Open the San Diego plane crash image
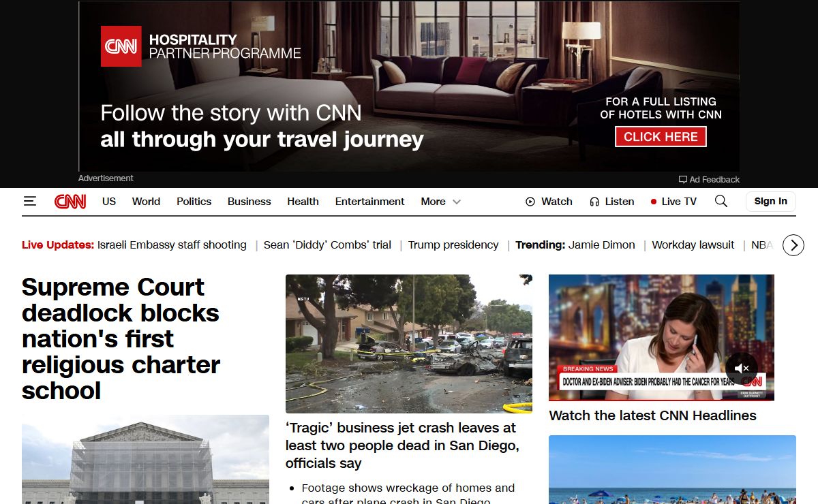This screenshot has width=818, height=504. coord(409,344)
